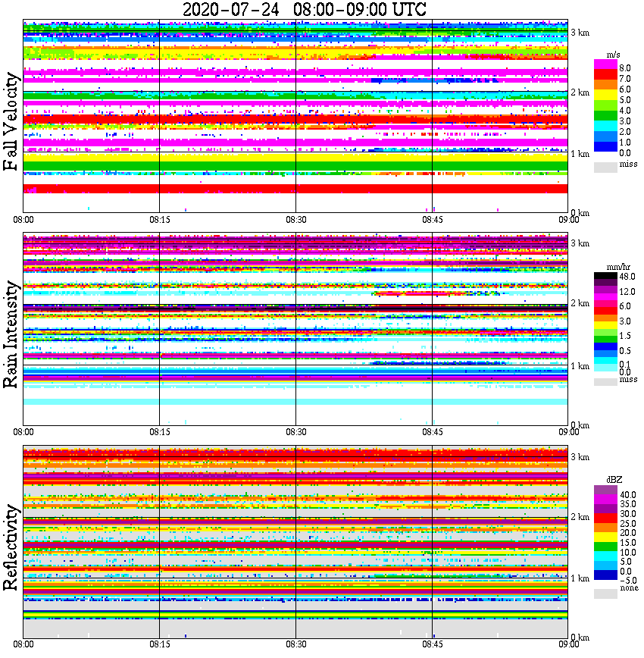The width and height of the screenshot is (644, 658).
Task: Click the "08:00" tick under the Rain Intensity plot
Action: [x=23, y=432]
